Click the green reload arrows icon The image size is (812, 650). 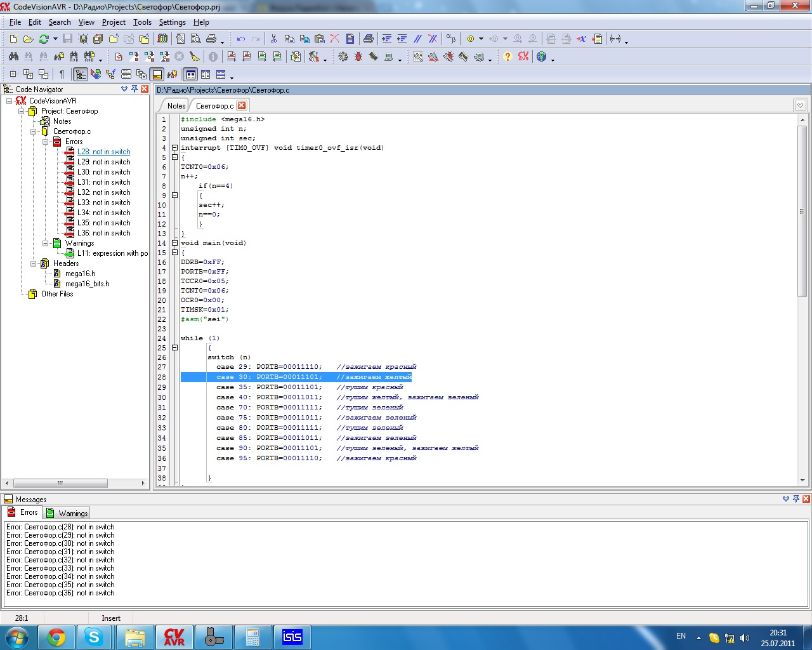click(x=44, y=39)
